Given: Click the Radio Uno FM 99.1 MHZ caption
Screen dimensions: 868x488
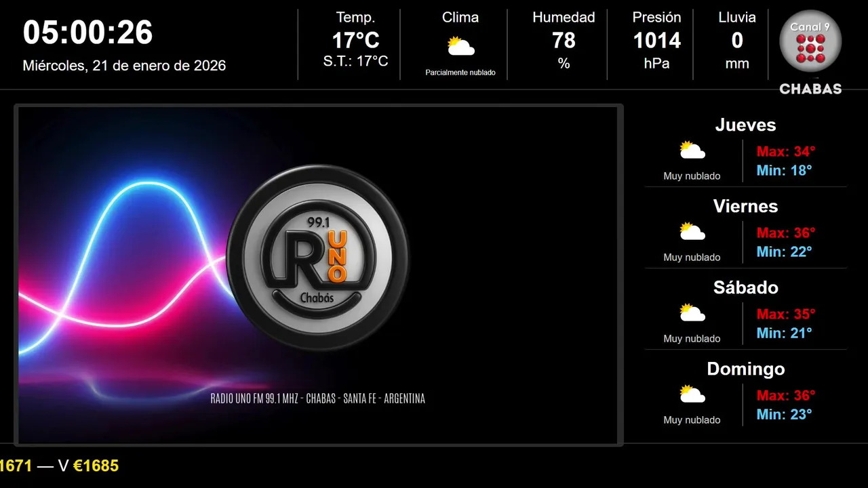Looking at the screenshot, I should pyautogui.click(x=317, y=399).
